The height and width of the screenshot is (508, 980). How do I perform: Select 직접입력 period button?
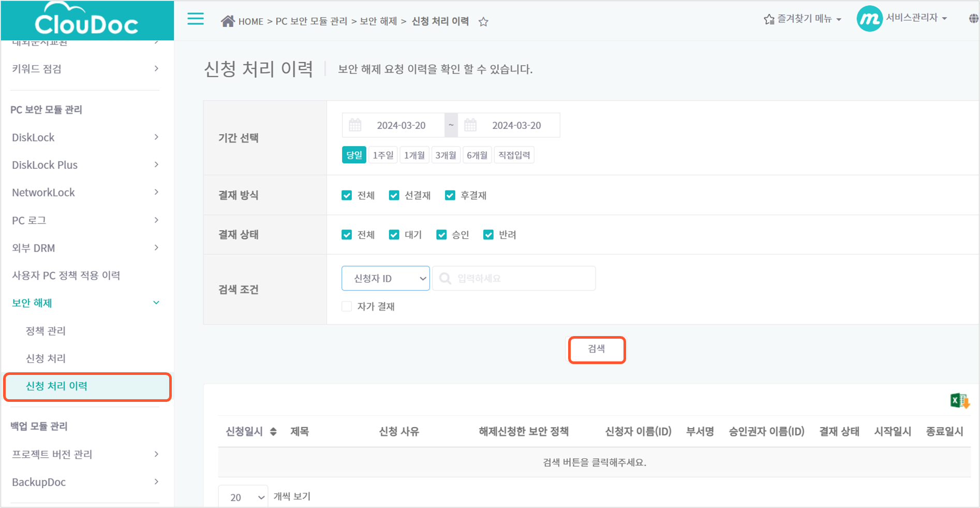point(514,155)
